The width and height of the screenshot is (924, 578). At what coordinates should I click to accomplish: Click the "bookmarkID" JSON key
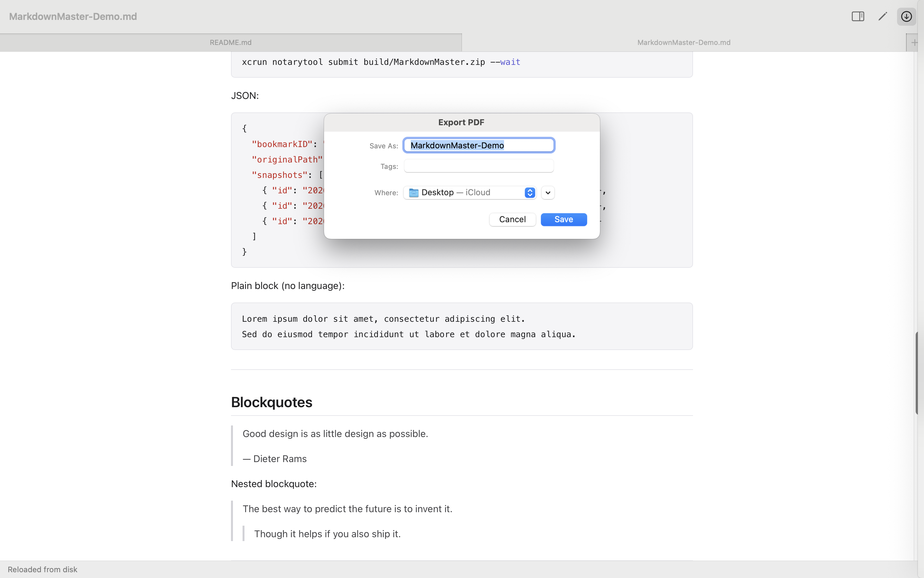point(282,144)
